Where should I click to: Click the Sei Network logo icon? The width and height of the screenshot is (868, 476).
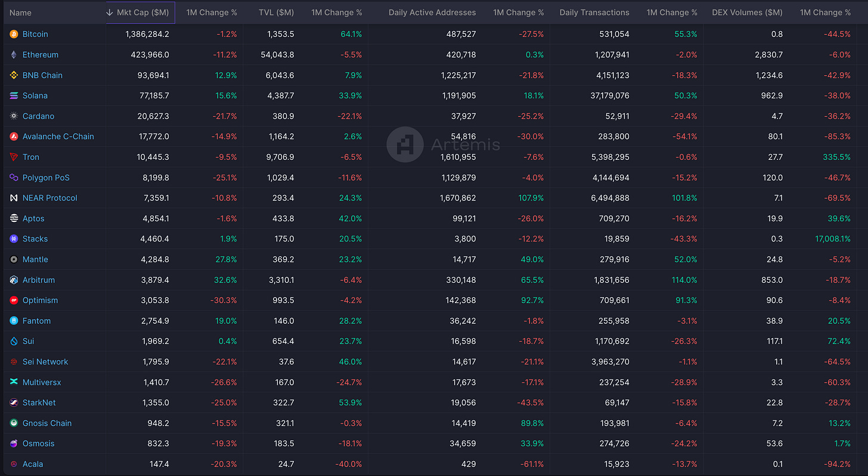14,361
